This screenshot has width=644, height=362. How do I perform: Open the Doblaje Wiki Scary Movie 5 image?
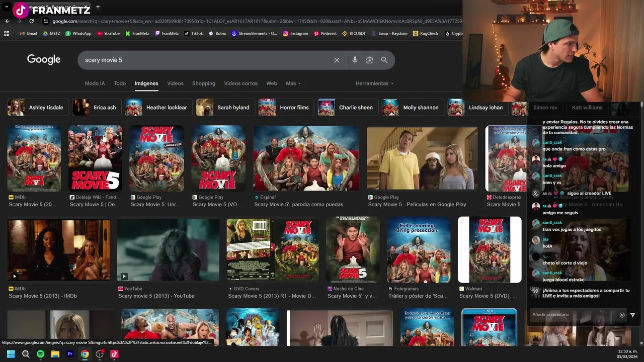pos(95,159)
